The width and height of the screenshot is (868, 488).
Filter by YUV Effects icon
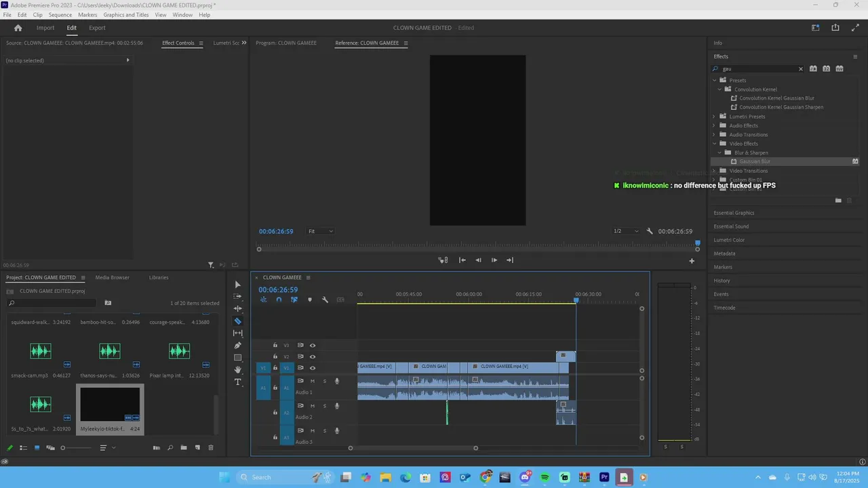(840, 68)
